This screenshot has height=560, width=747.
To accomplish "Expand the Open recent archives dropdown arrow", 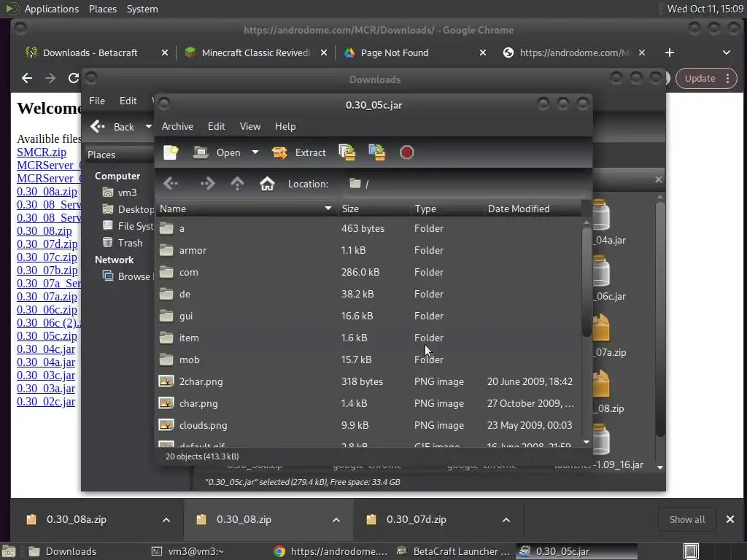I will [x=255, y=152].
